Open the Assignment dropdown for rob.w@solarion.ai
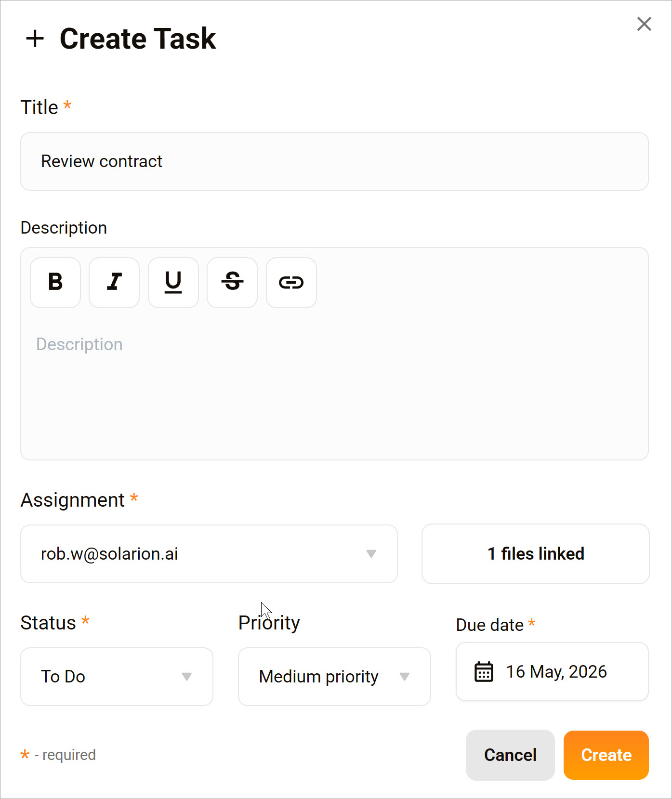672x799 pixels. 209,554
